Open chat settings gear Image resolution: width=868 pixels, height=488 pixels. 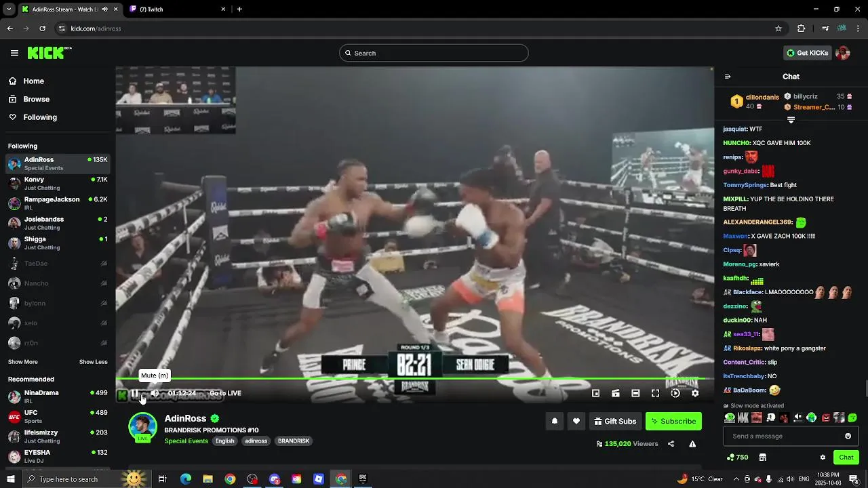[823, 457]
